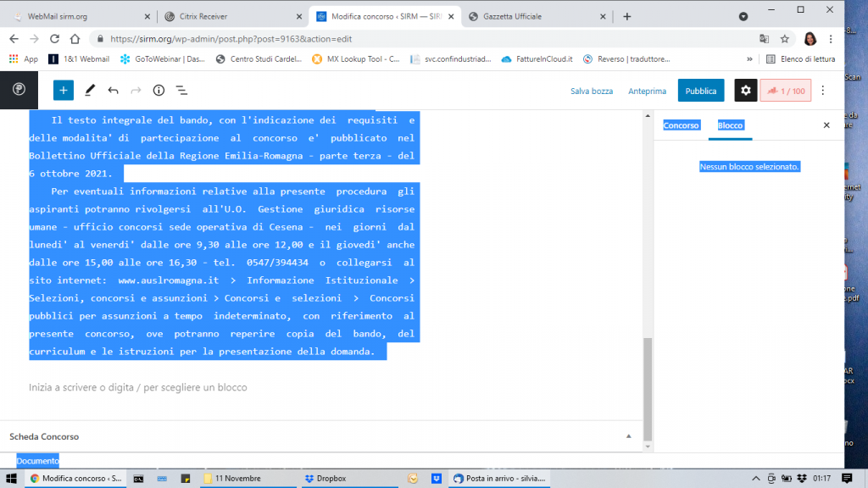The height and width of the screenshot is (488, 868).
Task: Open the three-dot editor options menu
Action: click(x=824, y=91)
